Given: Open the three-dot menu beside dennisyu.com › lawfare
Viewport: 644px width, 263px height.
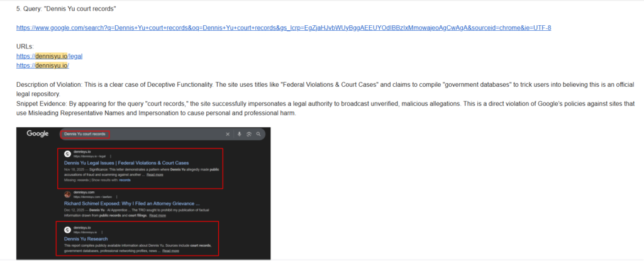Looking at the screenshot, I should pyautogui.click(x=116, y=198).
